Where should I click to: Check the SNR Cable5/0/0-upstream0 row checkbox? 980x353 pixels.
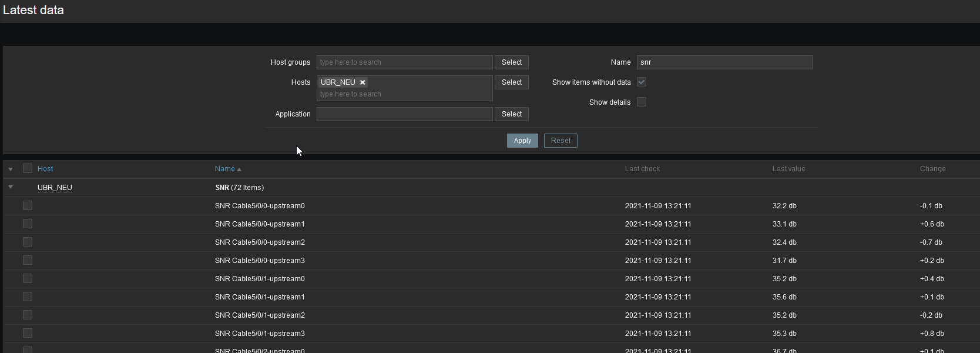point(28,205)
